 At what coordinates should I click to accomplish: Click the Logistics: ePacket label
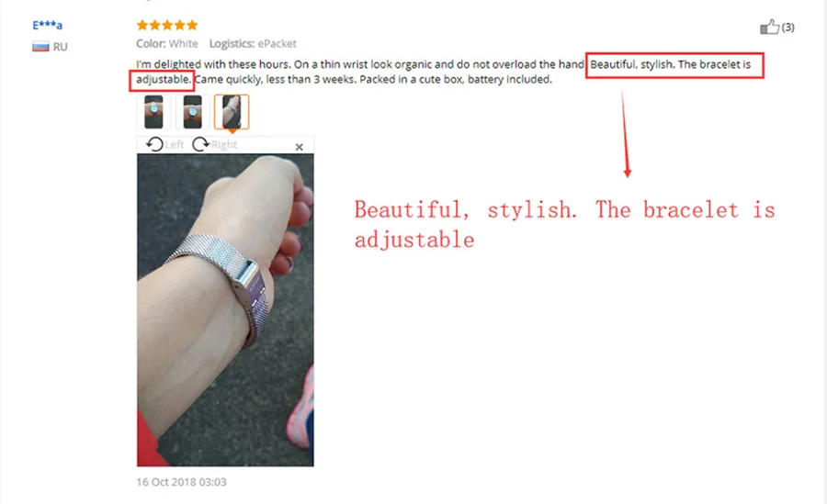point(253,44)
